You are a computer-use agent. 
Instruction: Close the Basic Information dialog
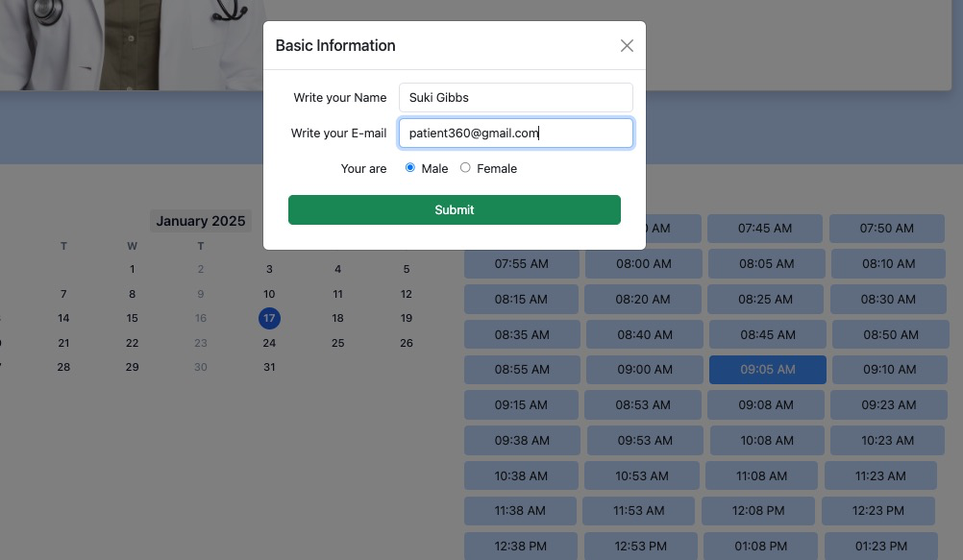point(627,45)
